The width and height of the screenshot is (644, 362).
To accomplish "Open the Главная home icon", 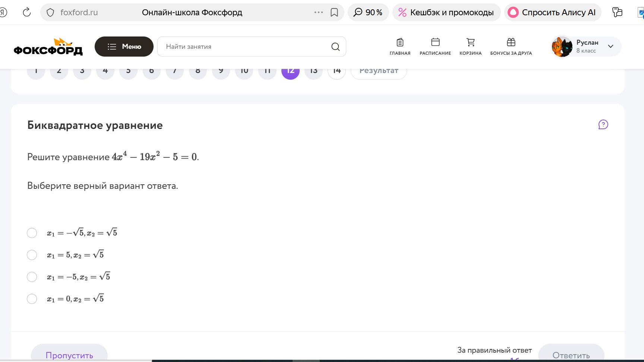I will tap(400, 42).
